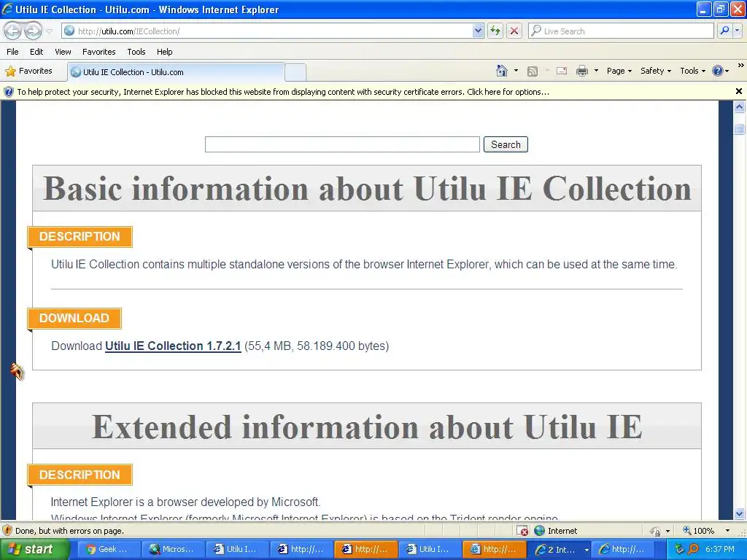
Task: Switch to the Geek... Chrome taskbar item
Action: (109, 549)
